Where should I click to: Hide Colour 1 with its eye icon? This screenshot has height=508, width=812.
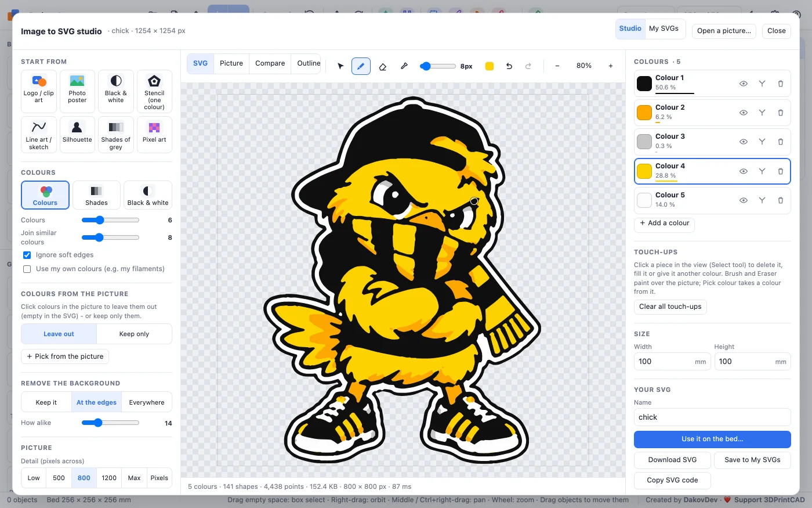tap(744, 84)
